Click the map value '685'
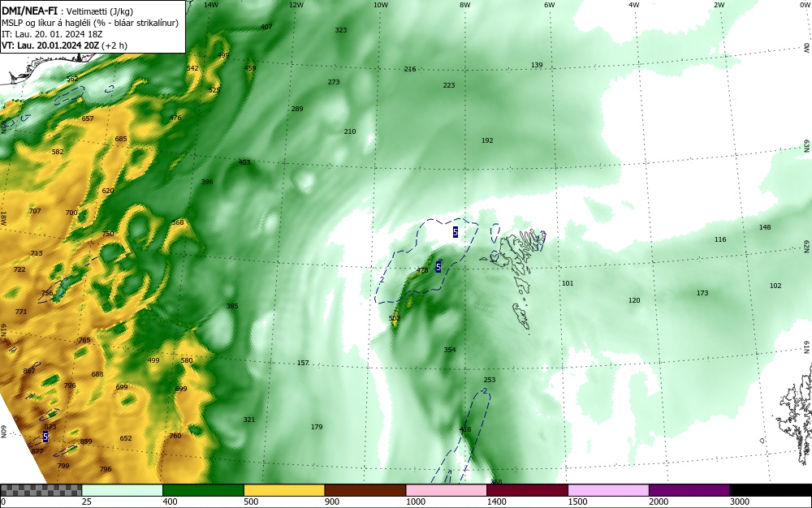The height and width of the screenshot is (508, 812). [x=121, y=139]
